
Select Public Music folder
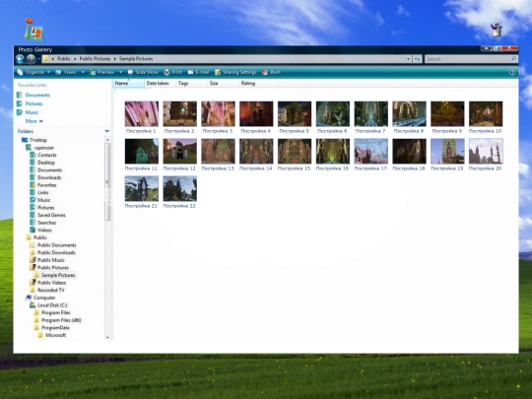point(47,260)
